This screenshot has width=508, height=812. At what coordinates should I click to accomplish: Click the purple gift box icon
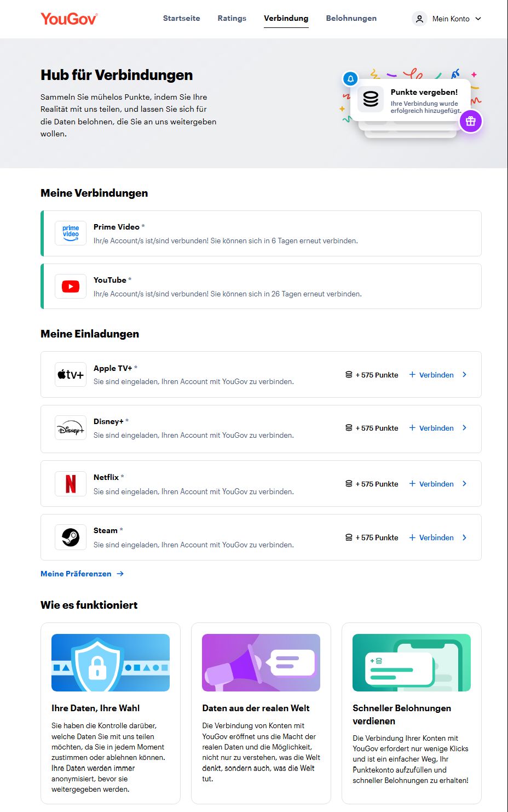[x=471, y=121]
